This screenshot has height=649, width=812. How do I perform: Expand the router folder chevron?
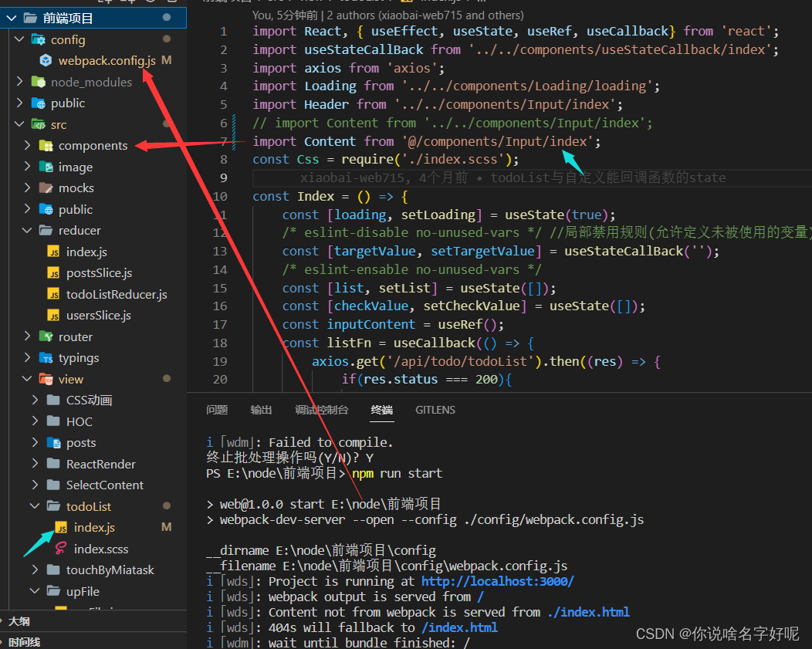[28, 337]
